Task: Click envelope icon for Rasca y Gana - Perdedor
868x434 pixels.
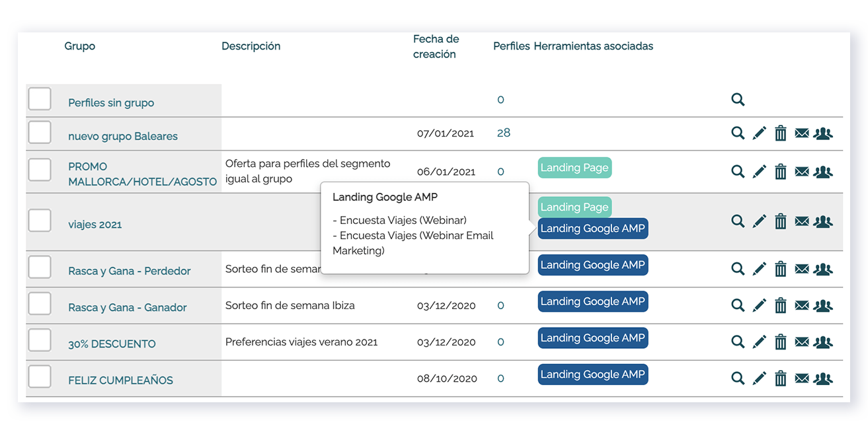Action: (802, 269)
